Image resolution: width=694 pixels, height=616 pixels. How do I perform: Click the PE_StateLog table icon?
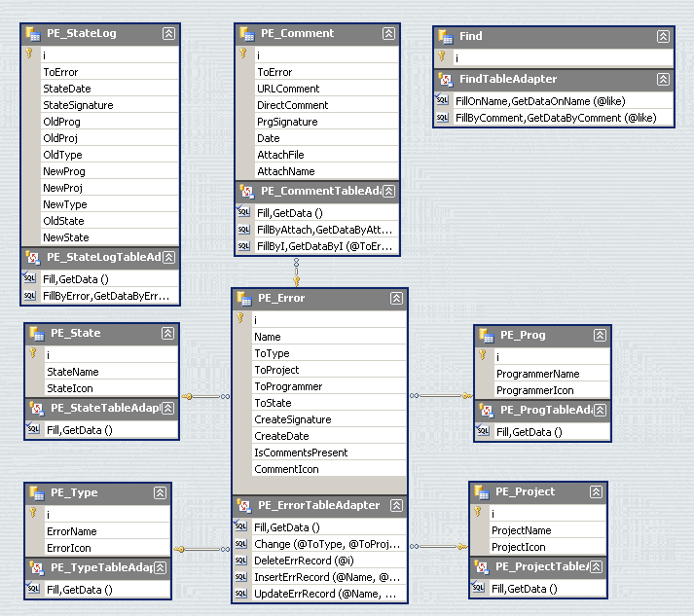point(33,34)
